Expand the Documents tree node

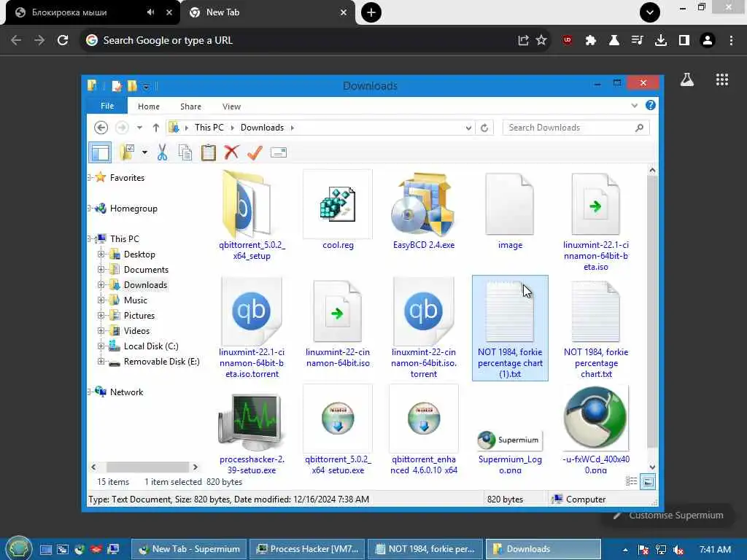pyautogui.click(x=101, y=270)
